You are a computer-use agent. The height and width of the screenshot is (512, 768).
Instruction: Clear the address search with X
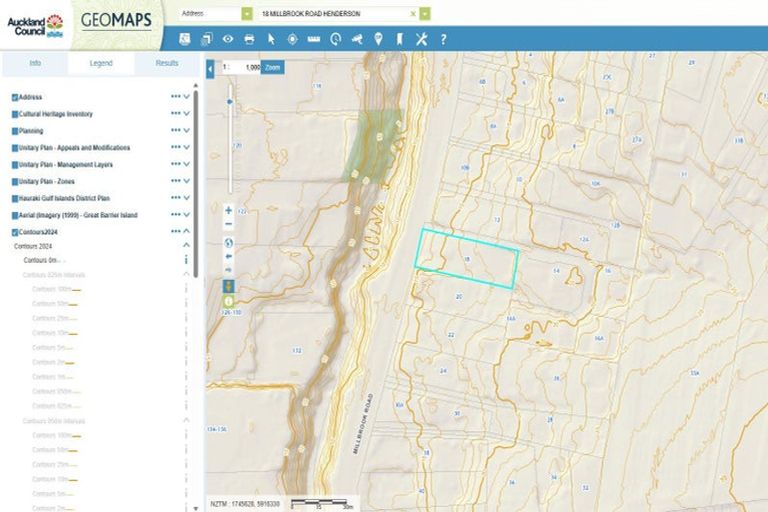point(413,14)
